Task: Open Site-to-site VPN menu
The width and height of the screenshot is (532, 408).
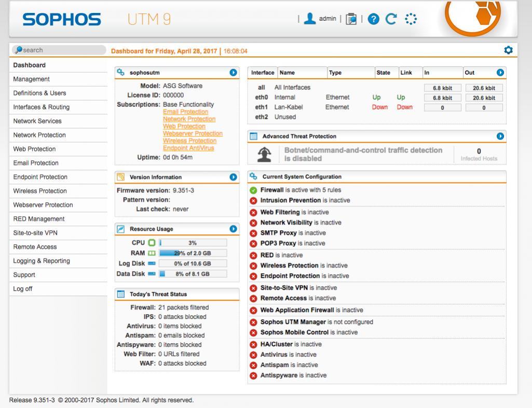Action: click(x=58, y=233)
